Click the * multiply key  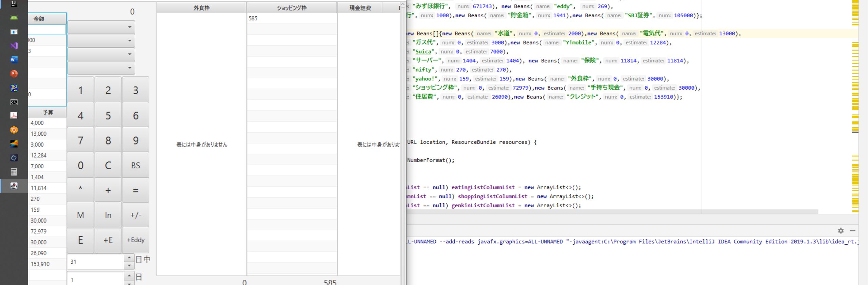(80, 190)
